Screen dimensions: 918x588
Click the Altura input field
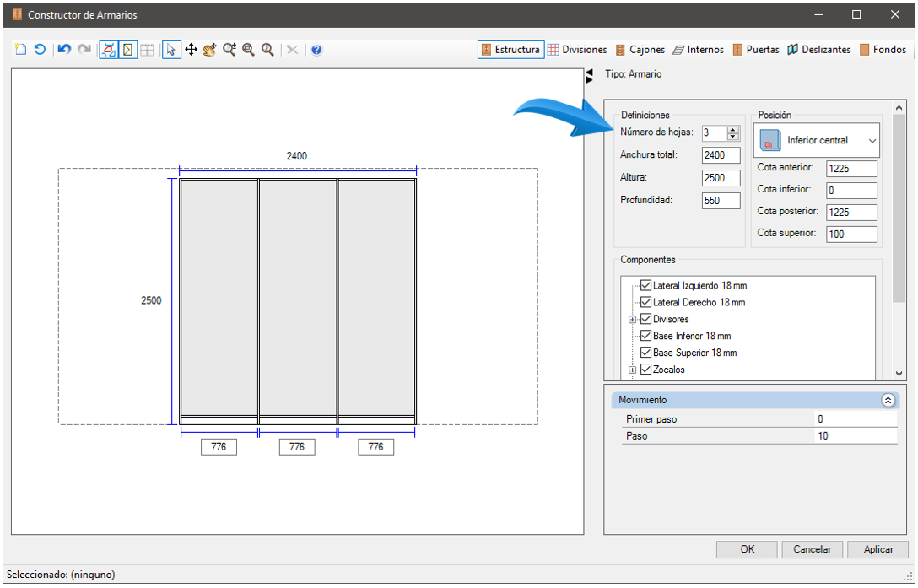721,178
